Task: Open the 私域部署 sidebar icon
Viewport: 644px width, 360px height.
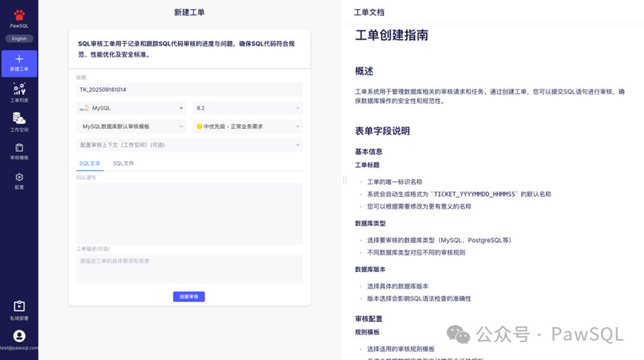Action: [x=19, y=306]
